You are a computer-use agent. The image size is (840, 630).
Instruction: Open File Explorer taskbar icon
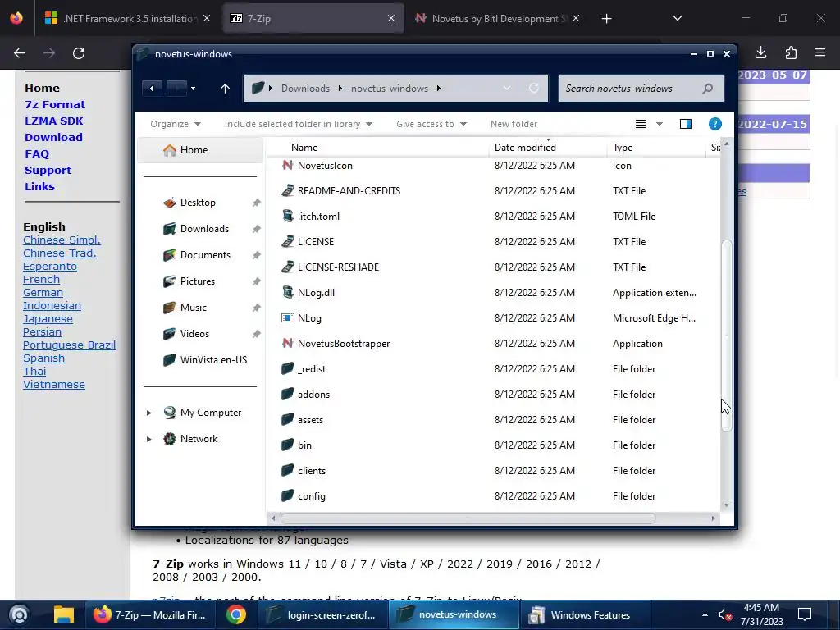(x=64, y=614)
